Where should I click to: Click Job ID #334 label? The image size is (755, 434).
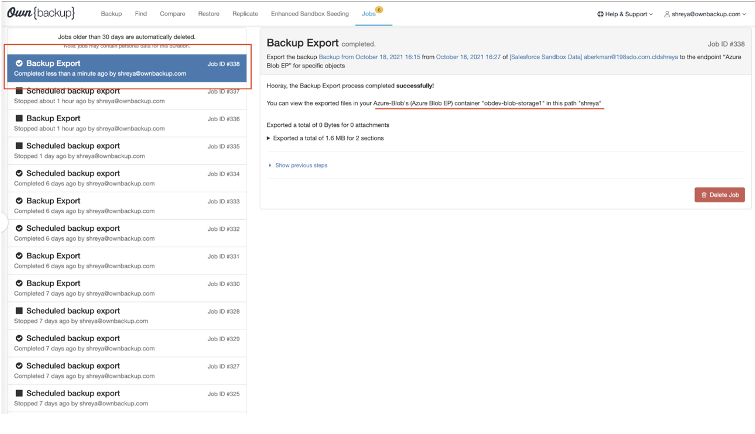223,174
